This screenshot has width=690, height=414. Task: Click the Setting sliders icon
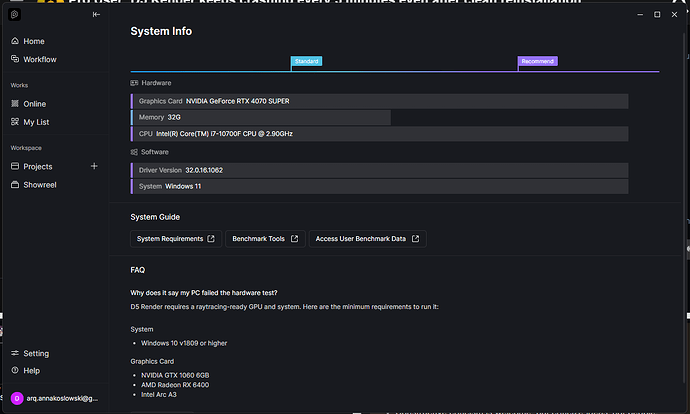[15, 353]
